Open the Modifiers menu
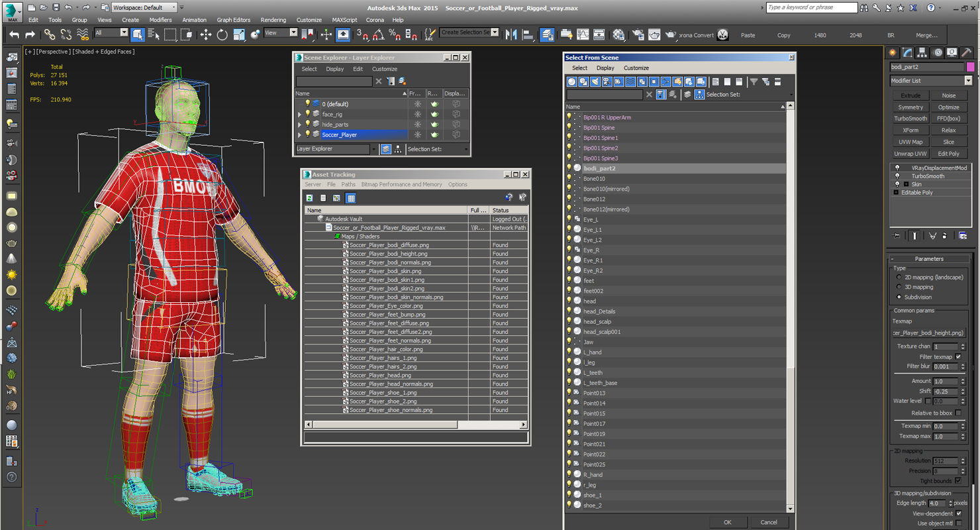This screenshot has height=530, width=980. point(160,20)
